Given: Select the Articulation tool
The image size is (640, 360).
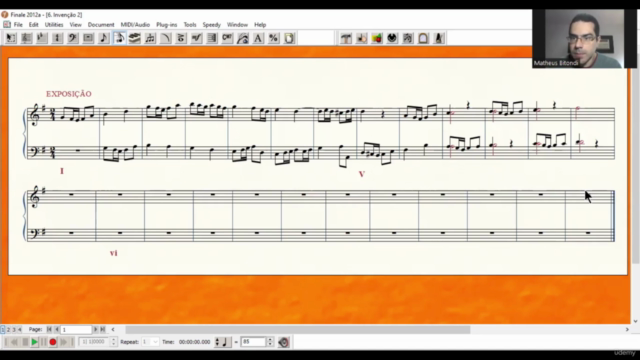Looking at the screenshot, I should coord(181,38).
